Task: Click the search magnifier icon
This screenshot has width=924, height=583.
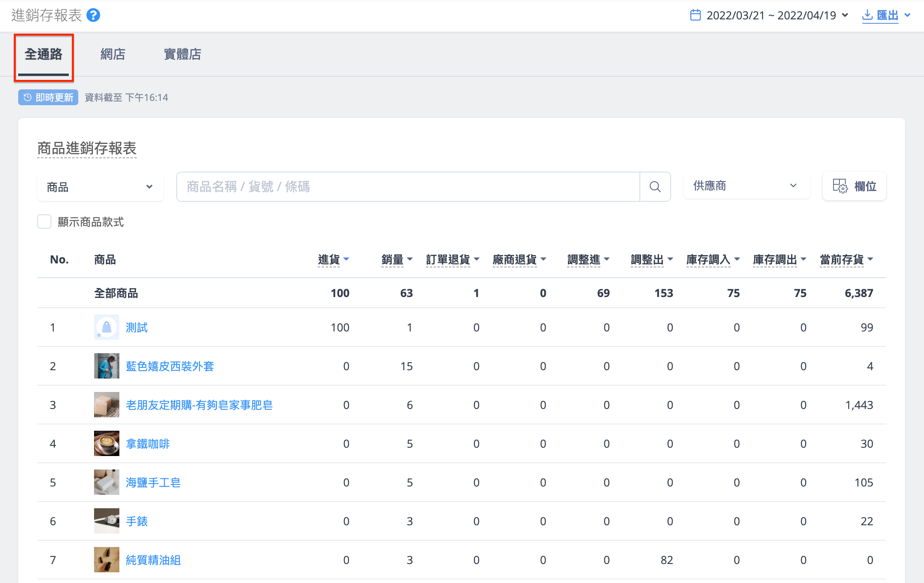Action: click(x=655, y=187)
